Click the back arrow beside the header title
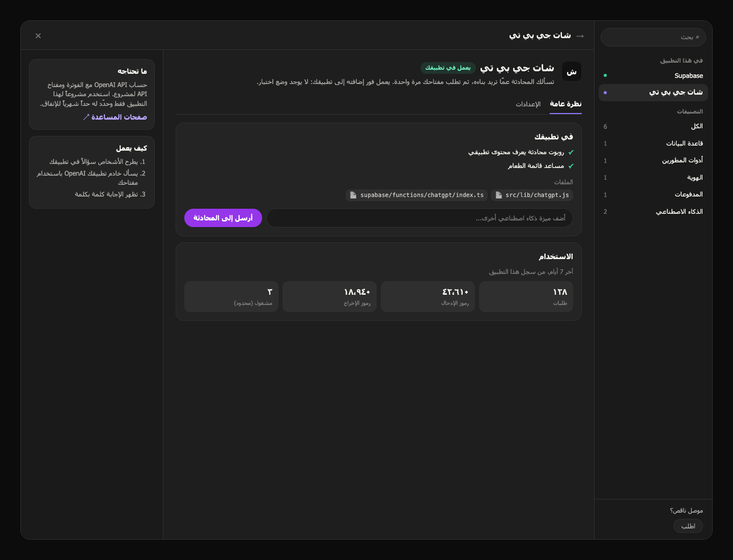733x560 pixels. (580, 36)
